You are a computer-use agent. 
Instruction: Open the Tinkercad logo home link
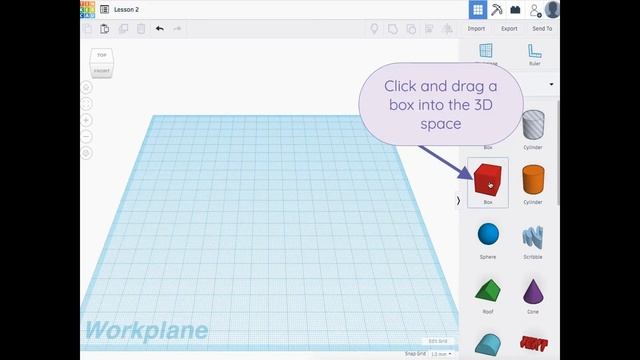point(87,9)
